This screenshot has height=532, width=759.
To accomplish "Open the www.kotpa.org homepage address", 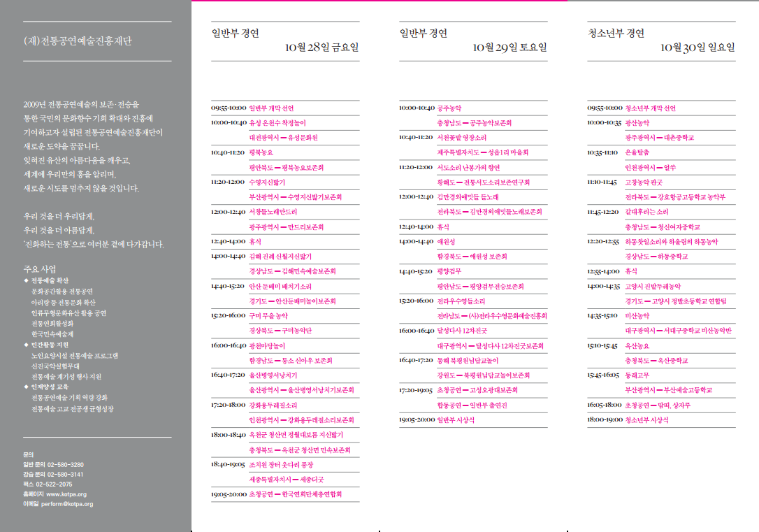I will click(66, 494).
